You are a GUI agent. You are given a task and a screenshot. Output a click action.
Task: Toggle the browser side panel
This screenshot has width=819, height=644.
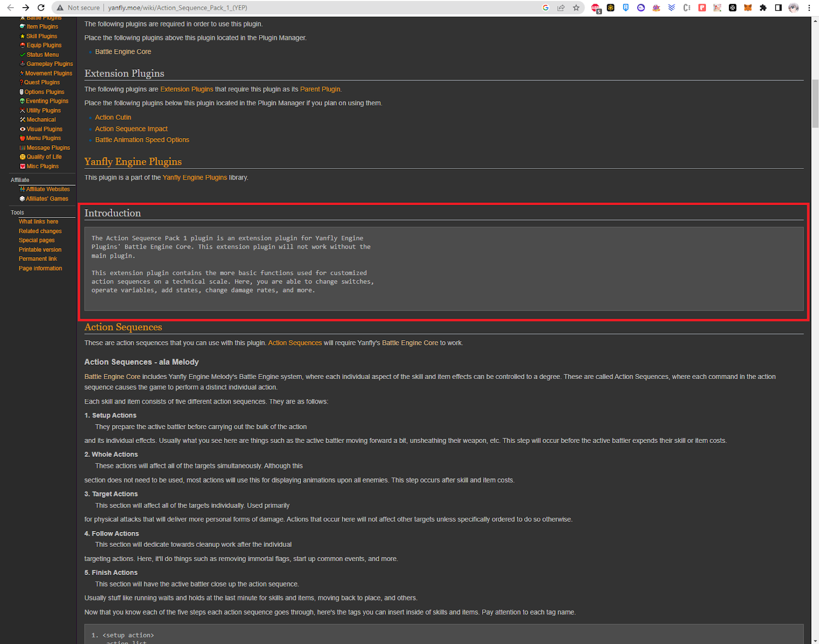click(779, 8)
